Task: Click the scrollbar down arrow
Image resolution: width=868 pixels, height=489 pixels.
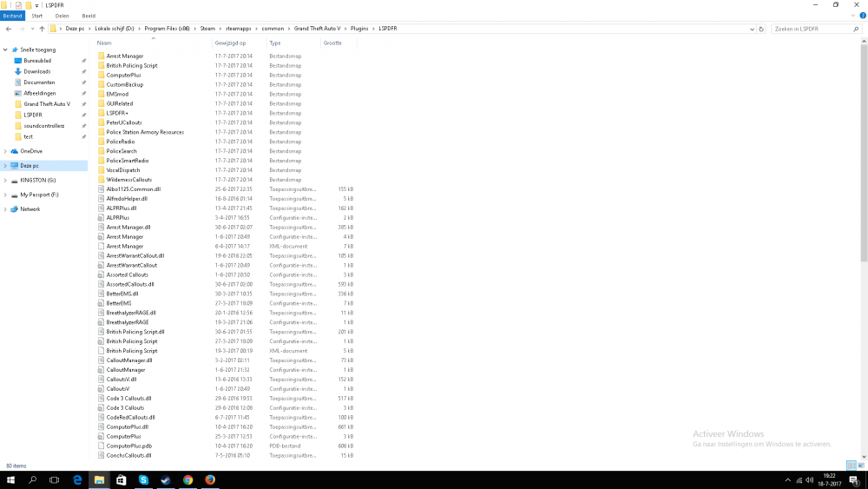Action: click(x=864, y=456)
